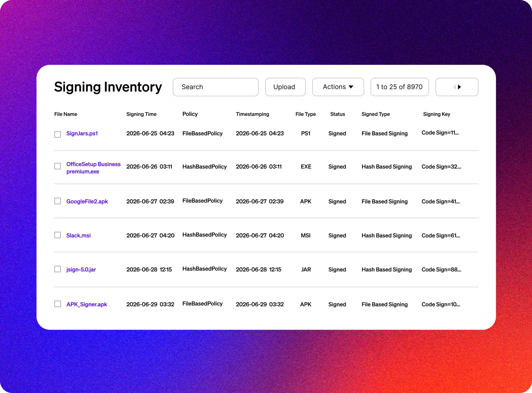This screenshot has height=393, width=532.
Task: Click the Signing Key column header
Action: click(436, 114)
